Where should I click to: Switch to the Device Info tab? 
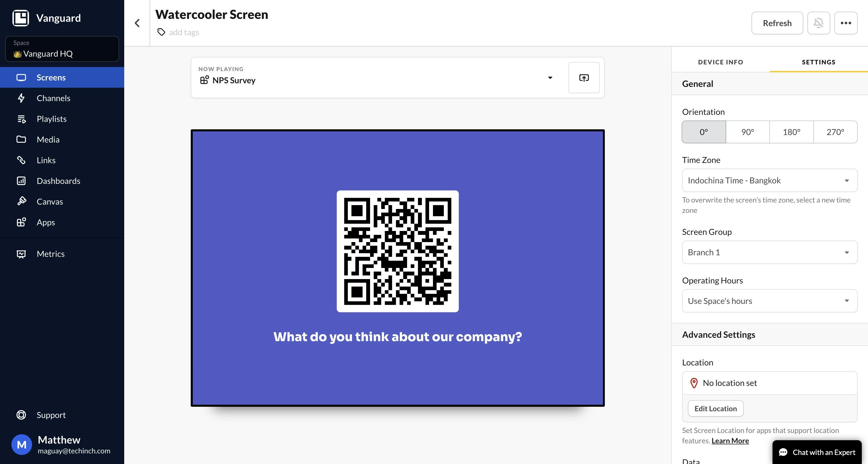coord(720,62)
